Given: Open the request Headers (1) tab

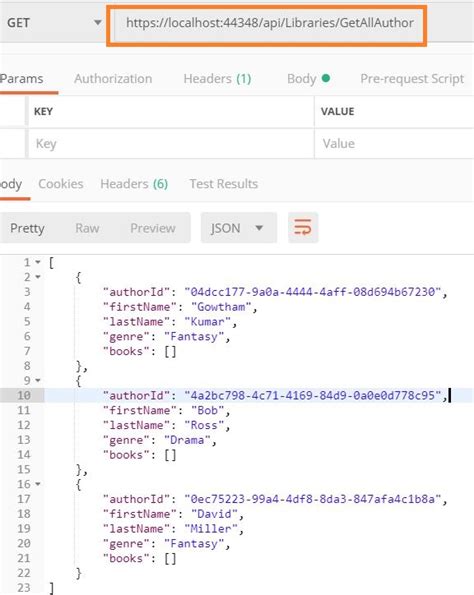Looking at the screenshot, I should point(217,79).
